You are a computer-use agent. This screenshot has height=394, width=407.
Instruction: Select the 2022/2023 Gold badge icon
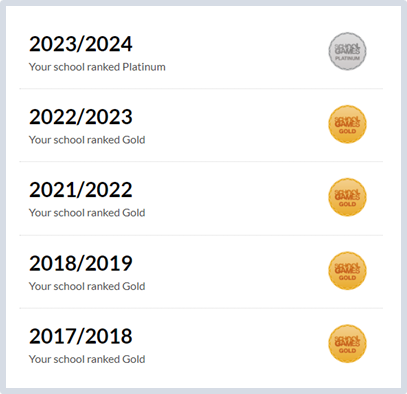[347, 124]
